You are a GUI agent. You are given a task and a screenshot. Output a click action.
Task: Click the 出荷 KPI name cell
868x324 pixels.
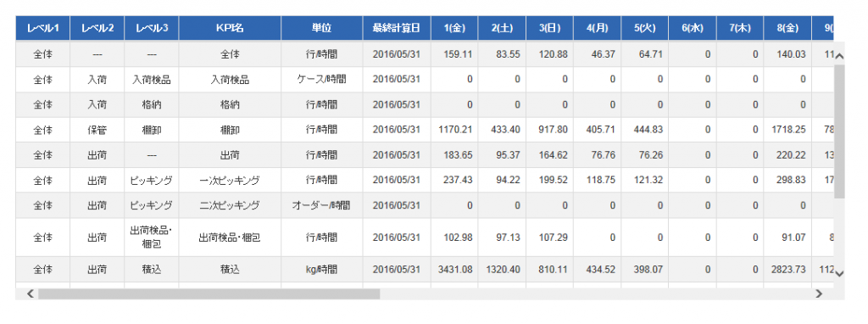coord(230,155)
